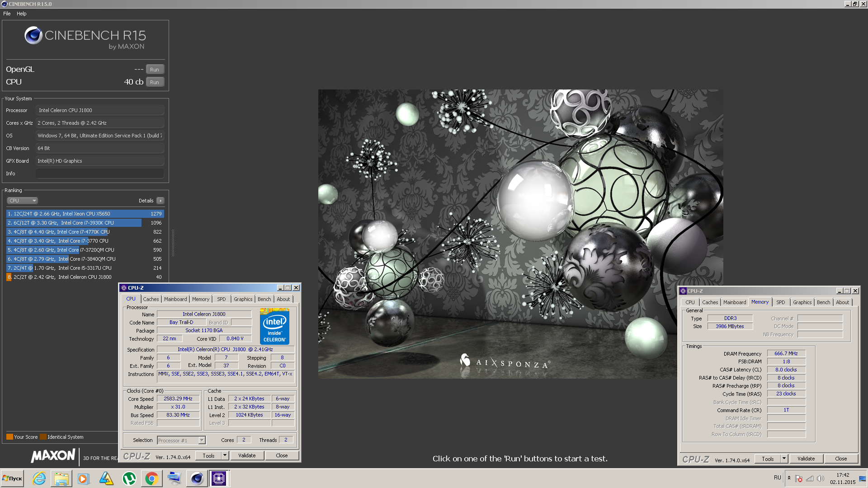Screen dimensions: 868x488
Task: Click the Identical System brown legend swatch
Action: pyautogui.click(x=43, y=437)
